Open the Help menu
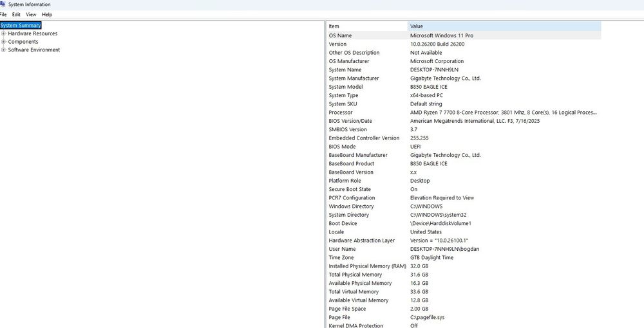This screenshot has height=328, width=644. pyautogui.click(x=47, y=14)
